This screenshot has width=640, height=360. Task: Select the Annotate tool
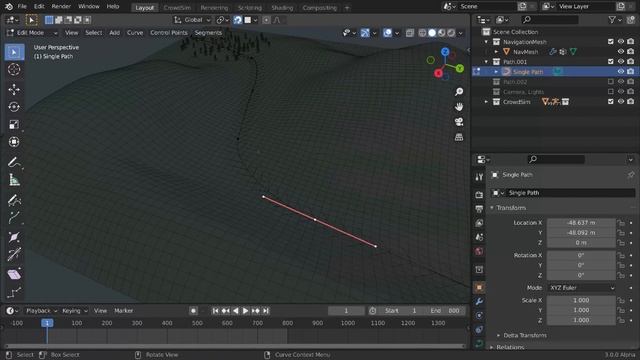(x=14, y=162)
